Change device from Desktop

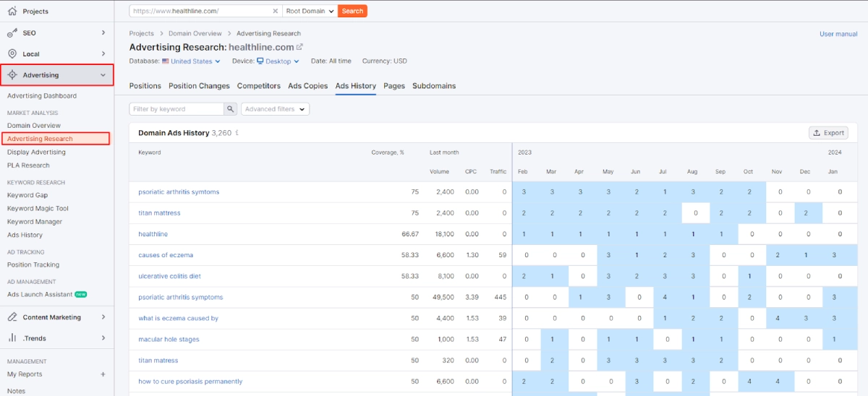278,61
